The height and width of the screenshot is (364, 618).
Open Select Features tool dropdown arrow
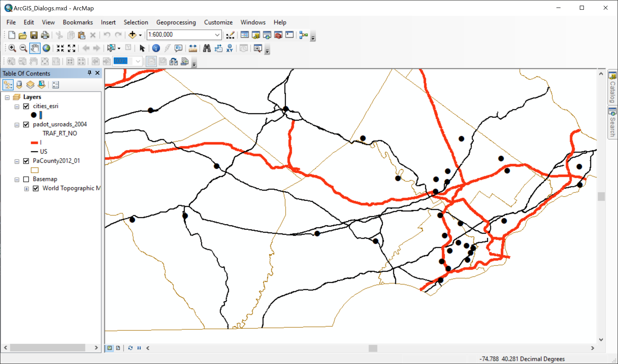[x=119, y=48]
